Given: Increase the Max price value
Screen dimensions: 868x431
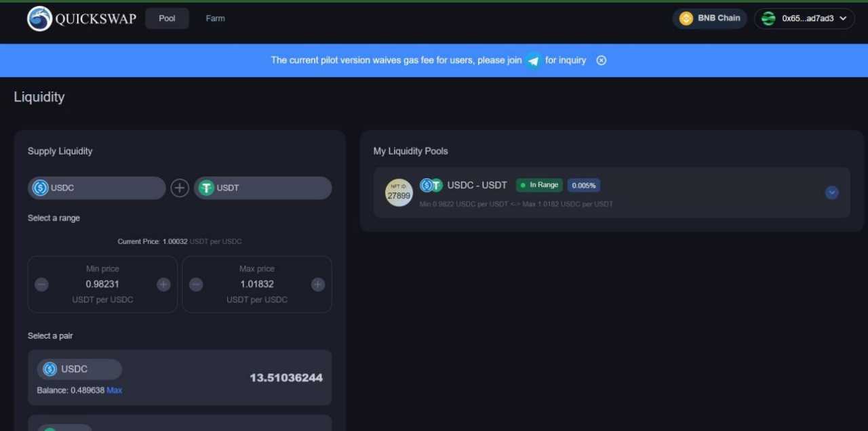Looking at the screenshot, I should click(x=318, y=285).
